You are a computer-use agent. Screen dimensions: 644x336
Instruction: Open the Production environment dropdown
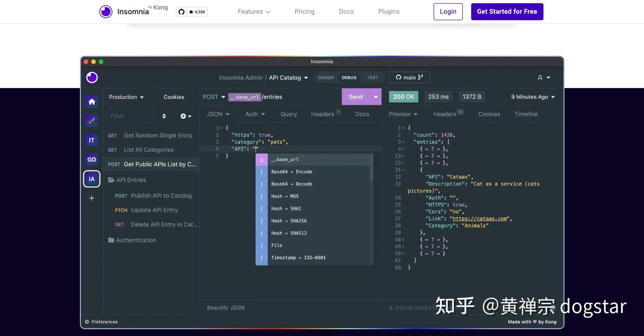coord(127,97)
